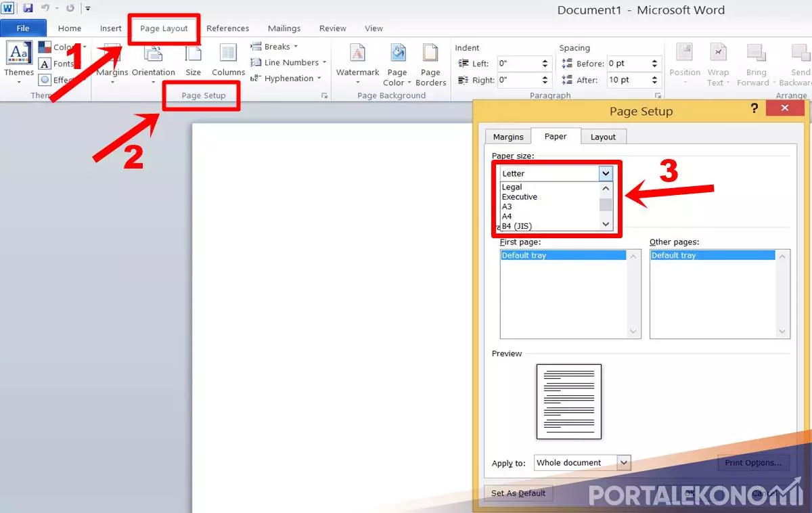Select Default tray in the First page list
The height and width of the screenshot is (513, 812).
pos(564,255)
